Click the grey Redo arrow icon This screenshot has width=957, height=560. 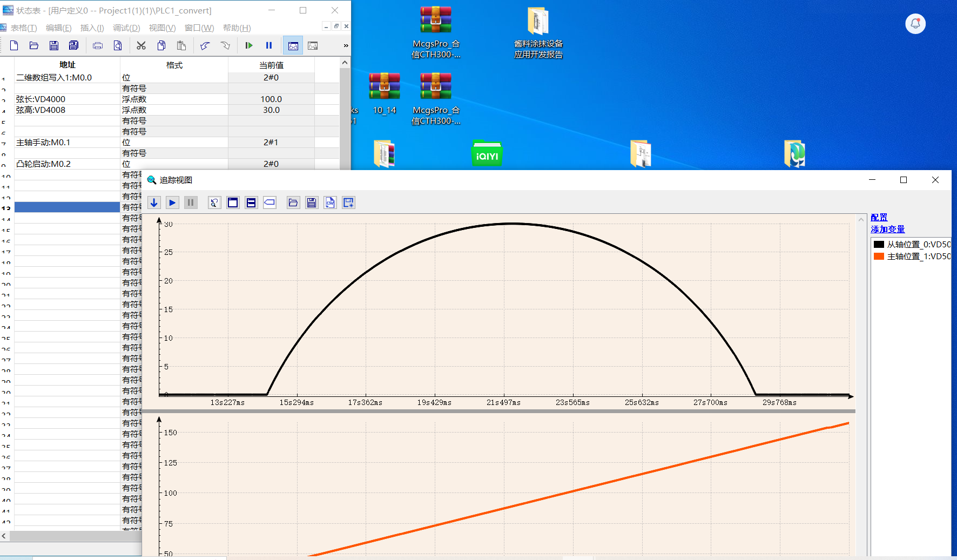(x=225, y=45)
